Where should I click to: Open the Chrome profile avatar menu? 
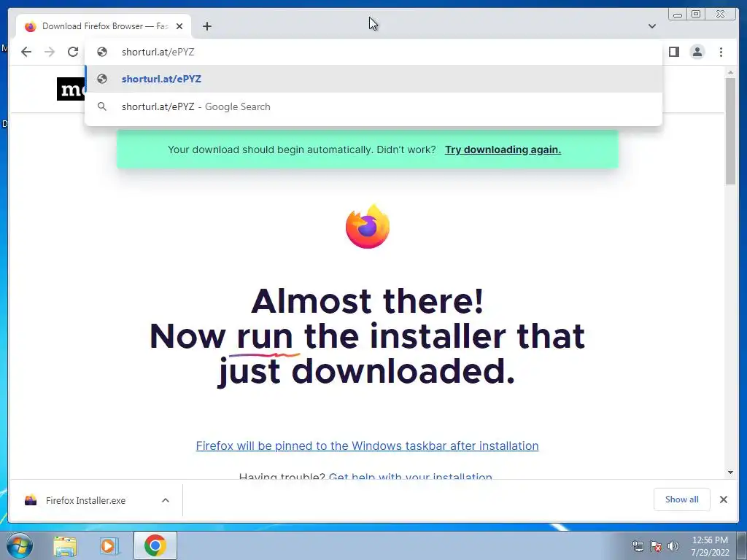click(x=697, y=52)
